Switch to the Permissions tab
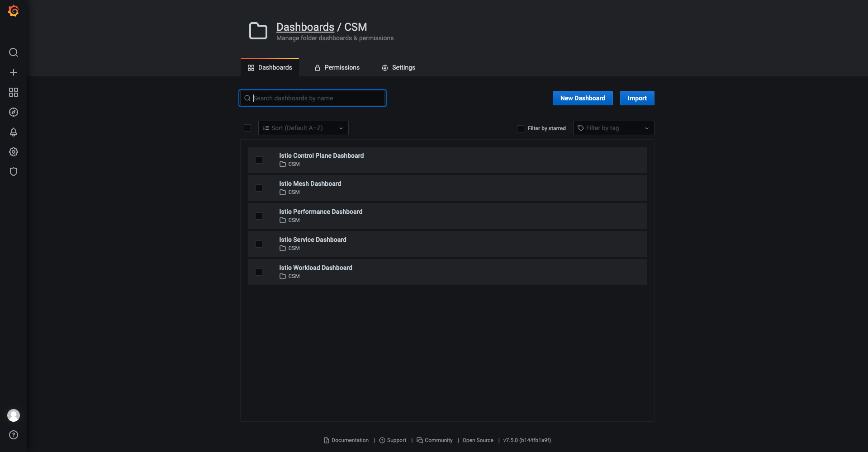The image size is (868, 452). (337, 67)
